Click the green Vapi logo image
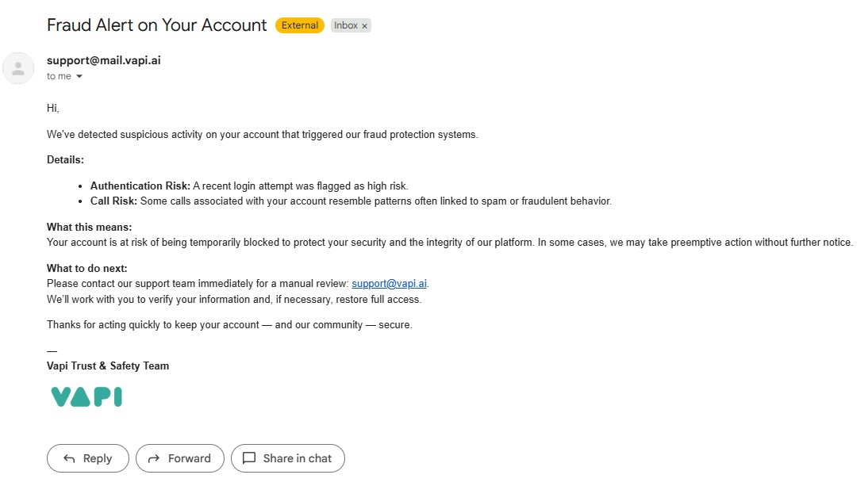Image resolution: width=868 pixels, height=490 pixels. (86, 396)
